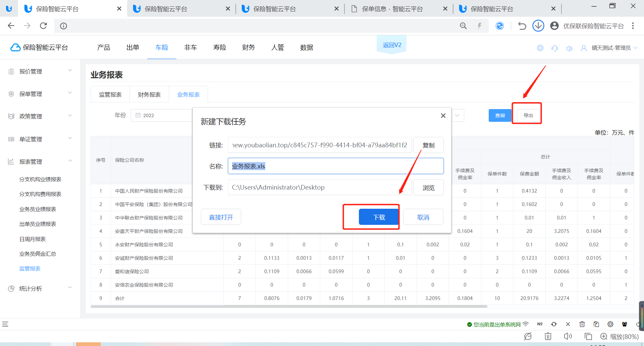The image size is (644, 346).
Task: Click the gear icon in status bar
Action: click(x=610, y=324)
